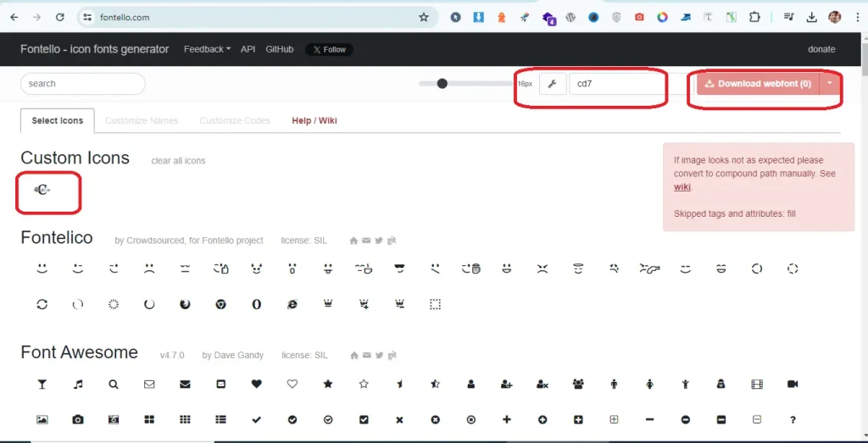The height and width of the screenshot is (443, 868).
Task: Select the magnifier search icon in Font Awesome
Action: [114, 385]
